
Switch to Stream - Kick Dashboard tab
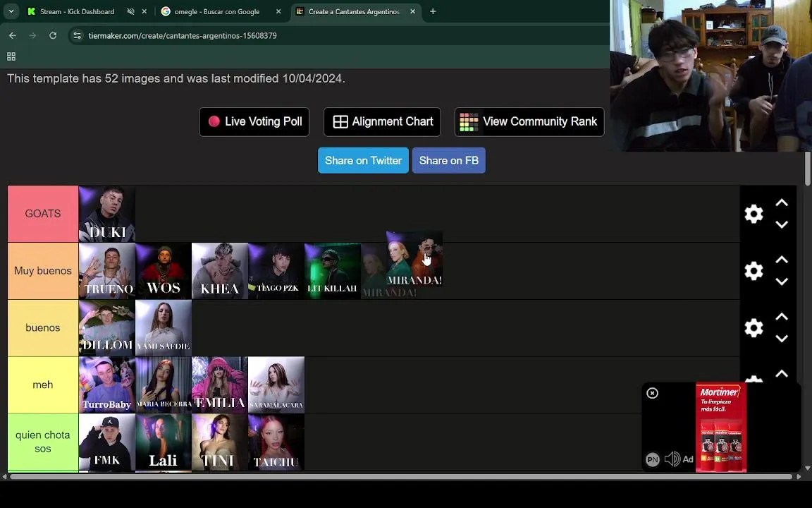click(x=77, y=11)
